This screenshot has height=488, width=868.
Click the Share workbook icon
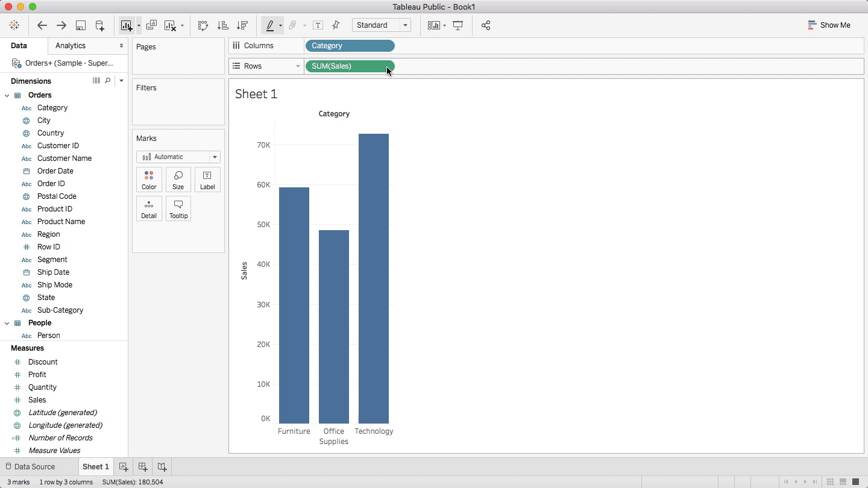(x=486, y=25)
